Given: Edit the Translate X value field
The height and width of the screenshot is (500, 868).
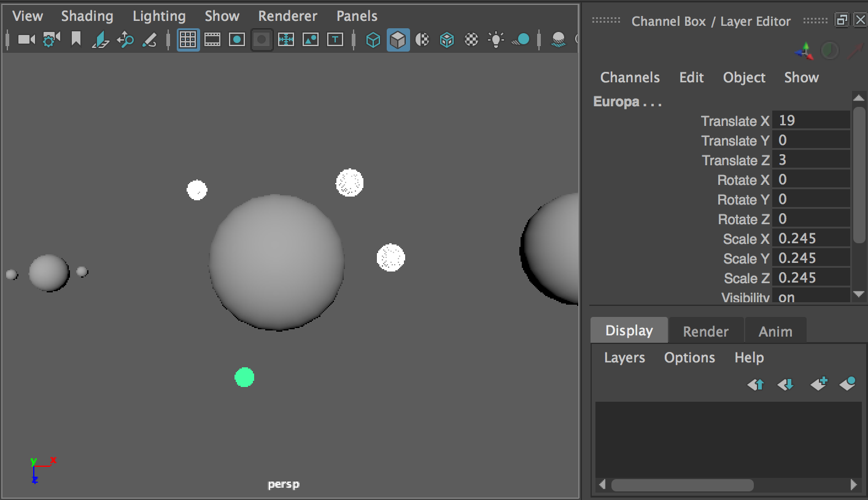Looking at the screenshot, I should (x=812, y=120).
